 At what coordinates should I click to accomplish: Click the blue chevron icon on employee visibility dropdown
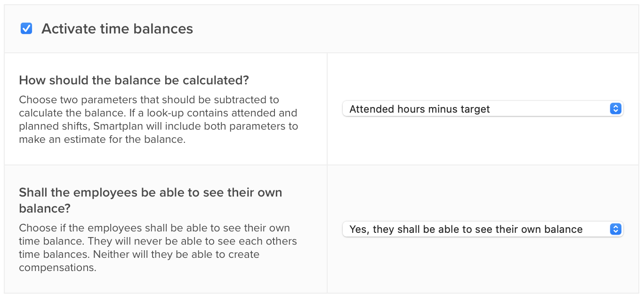(615, 229)
